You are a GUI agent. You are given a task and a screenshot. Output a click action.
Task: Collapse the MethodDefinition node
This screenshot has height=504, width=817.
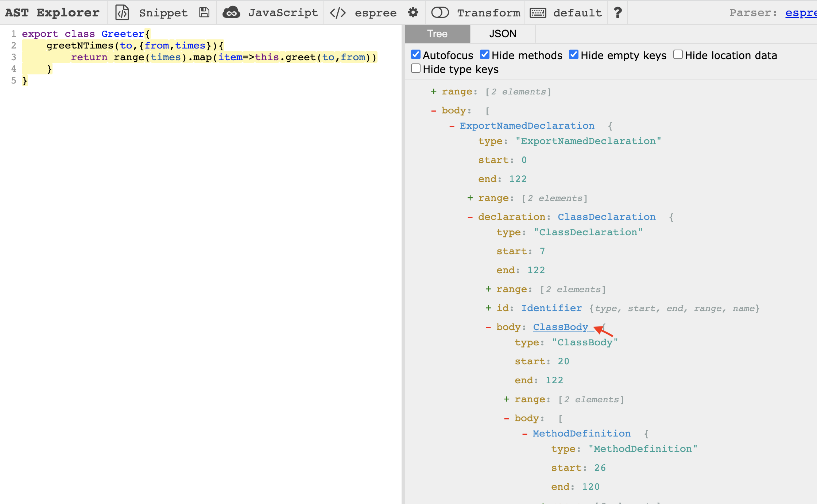point(525,434)
